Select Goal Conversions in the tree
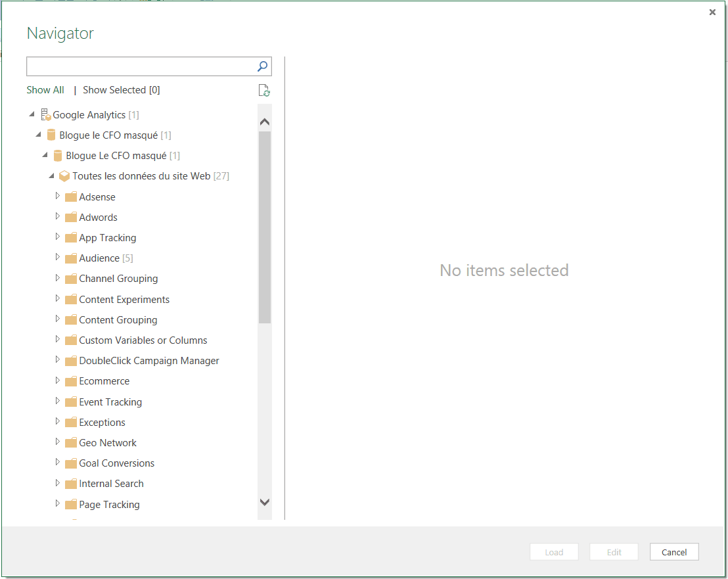Image resolution: width=728 pixels, height=579 pixels. (x=116, y=463)
